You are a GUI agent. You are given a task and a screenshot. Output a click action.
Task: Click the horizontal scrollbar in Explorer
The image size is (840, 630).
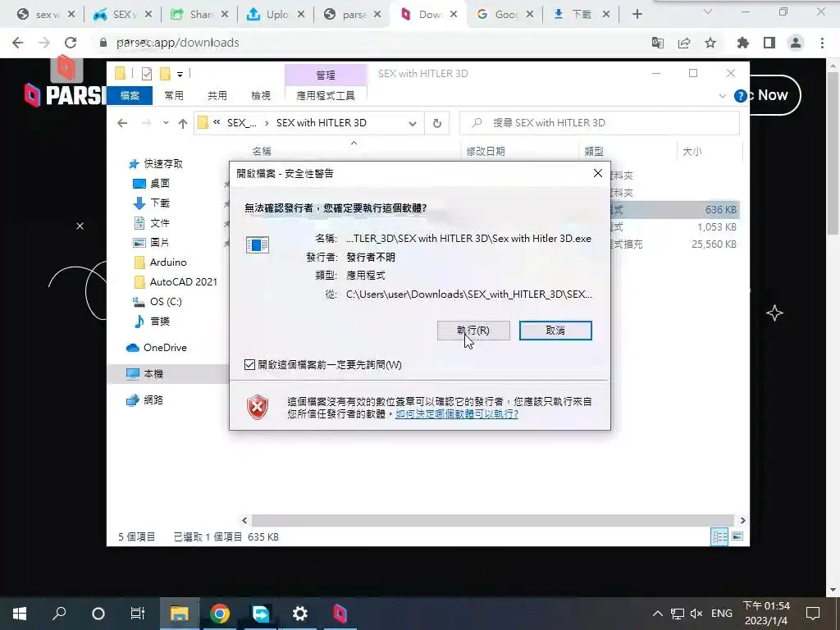tap(492, 520)
